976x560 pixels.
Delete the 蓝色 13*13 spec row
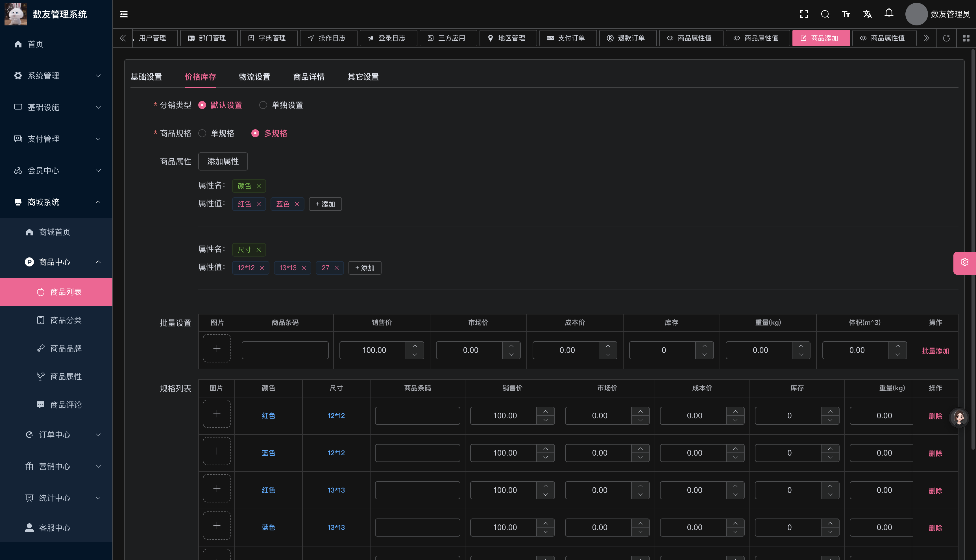[936, 528]
